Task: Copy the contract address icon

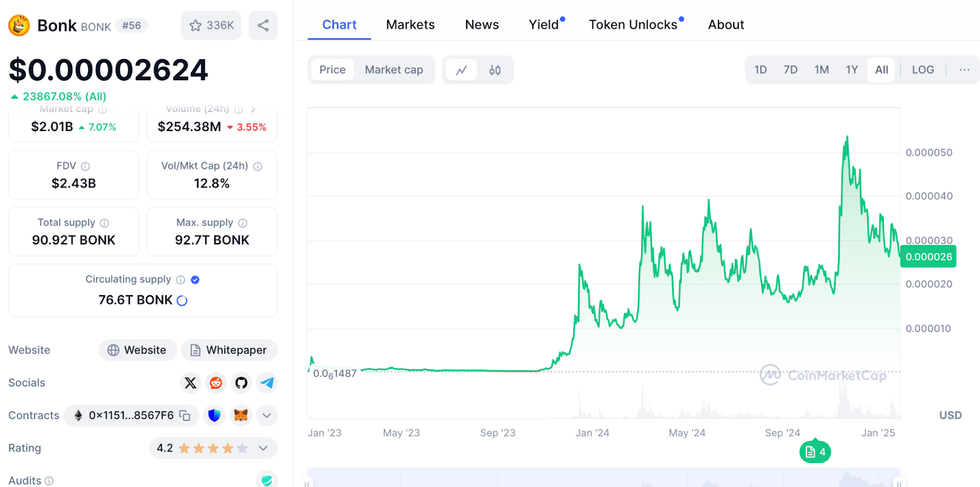Action: point(184,415)
